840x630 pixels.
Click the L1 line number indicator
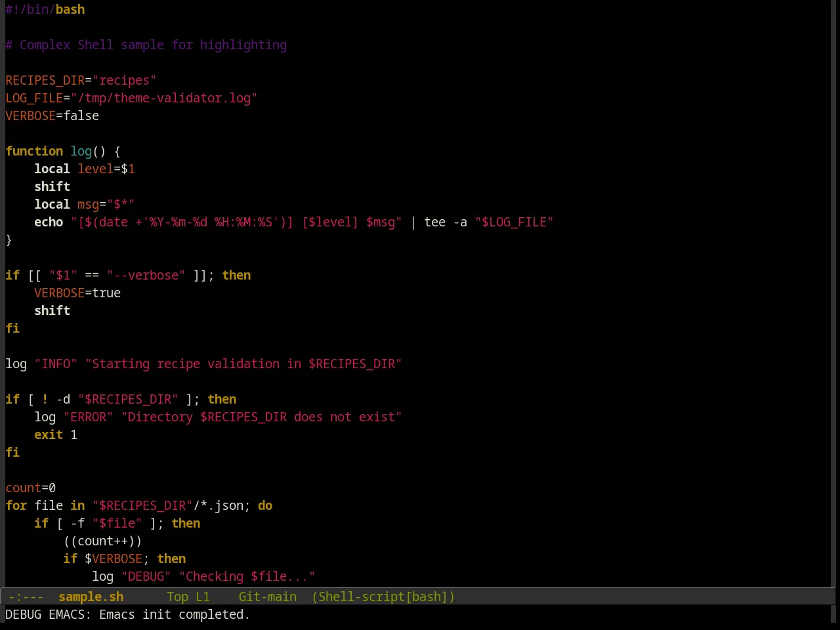point(203,597)
